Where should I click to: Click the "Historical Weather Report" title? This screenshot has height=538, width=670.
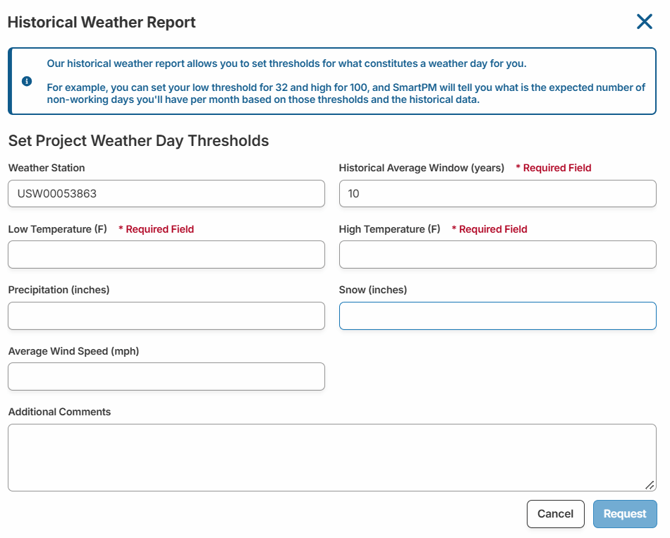click(102, 22)
